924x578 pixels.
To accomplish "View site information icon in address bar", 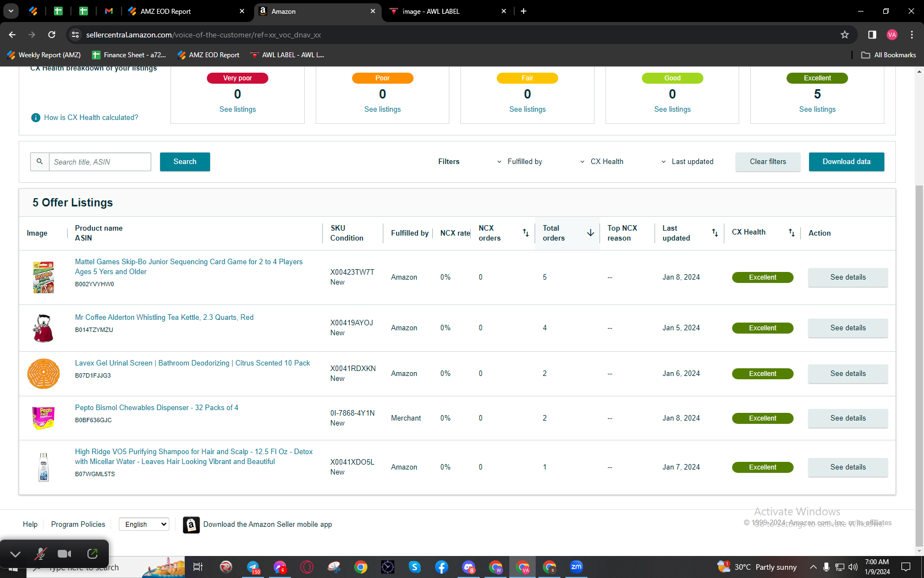I will 75,35.
